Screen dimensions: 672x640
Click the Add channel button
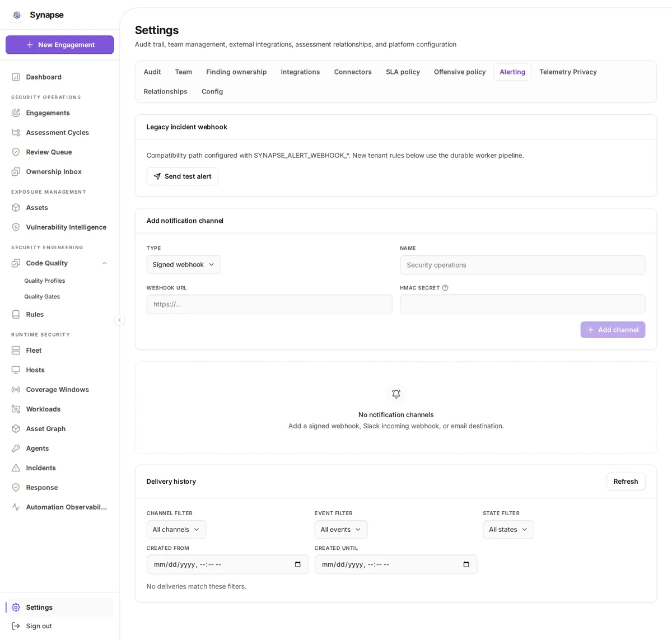pyautogui.click(x=613, y=330)
